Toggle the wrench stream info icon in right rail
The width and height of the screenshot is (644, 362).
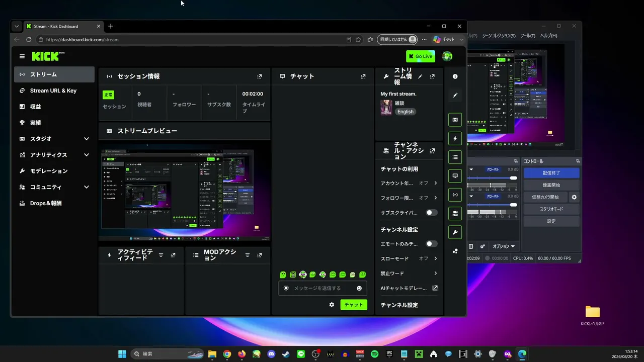click(x=455, y=232)
